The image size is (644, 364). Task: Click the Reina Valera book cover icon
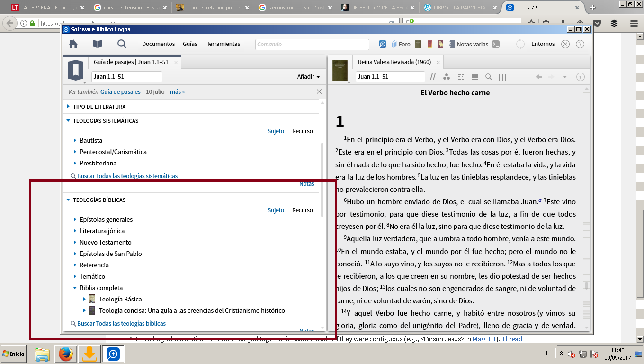pyautogui.click(x=340, y=70)
